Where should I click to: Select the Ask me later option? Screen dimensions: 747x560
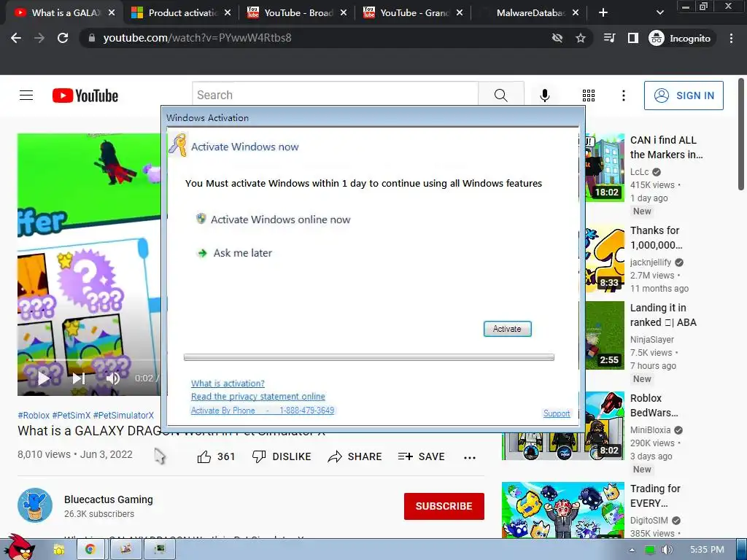click(234, 253)
